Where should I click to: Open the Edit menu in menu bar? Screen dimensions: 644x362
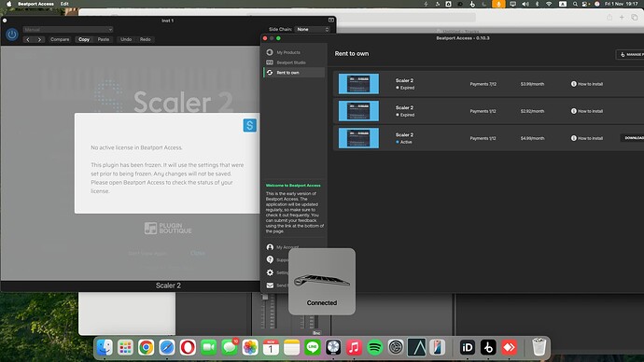tap(64, 4)
